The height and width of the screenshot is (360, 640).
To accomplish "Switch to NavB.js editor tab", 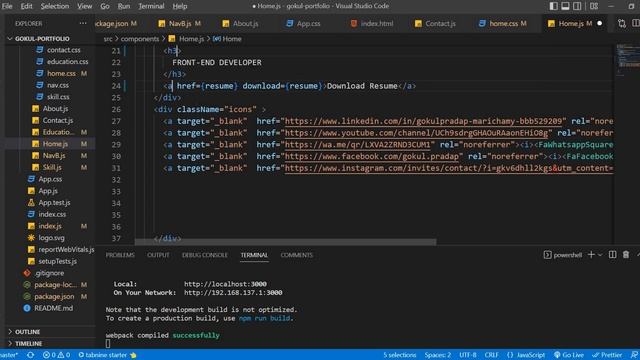I will pyautogui.click(x=180, y=24).
